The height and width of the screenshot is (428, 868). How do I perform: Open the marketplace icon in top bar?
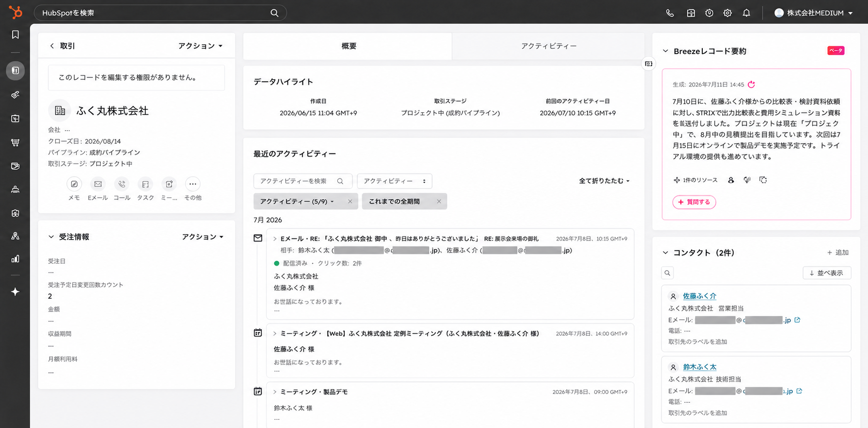[x=691, y=13]
